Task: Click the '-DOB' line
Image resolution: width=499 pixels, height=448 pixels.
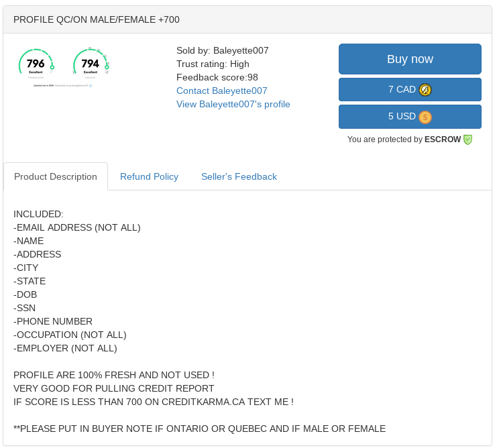Action: [25, 294]
